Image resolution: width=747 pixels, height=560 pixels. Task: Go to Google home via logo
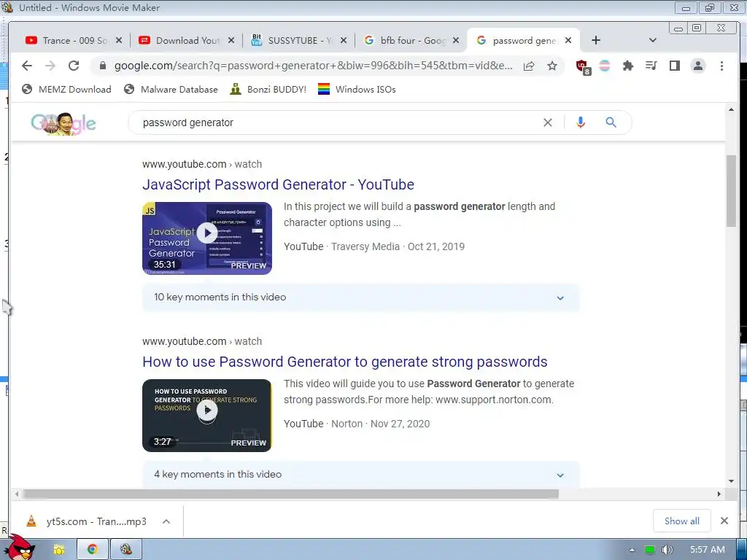point(63,124)
